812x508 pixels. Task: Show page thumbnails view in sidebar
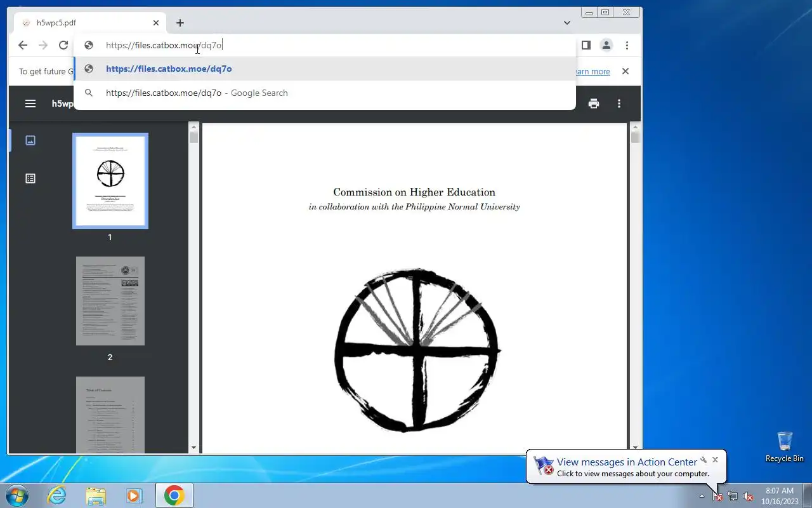[30, 140]
